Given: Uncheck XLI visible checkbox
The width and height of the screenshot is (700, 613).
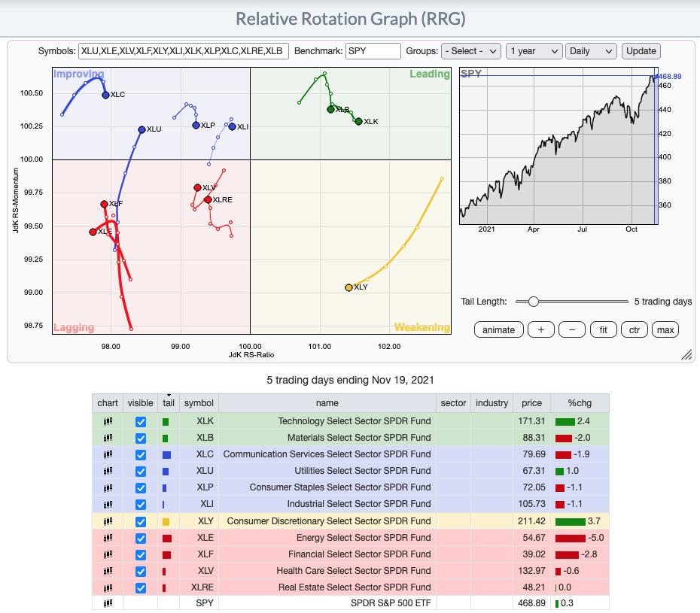Looking at the screenshot, I should [x=141, y=504].
